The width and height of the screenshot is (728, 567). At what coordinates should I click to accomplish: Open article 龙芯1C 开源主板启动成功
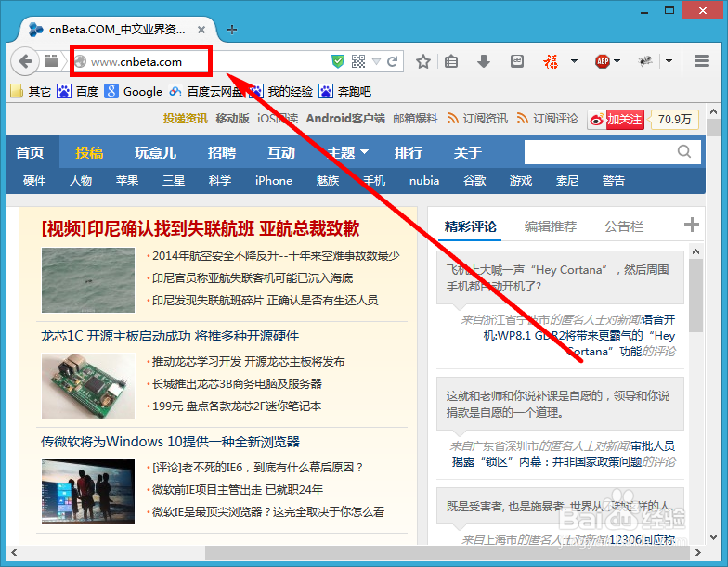click(x=169, y=336)
